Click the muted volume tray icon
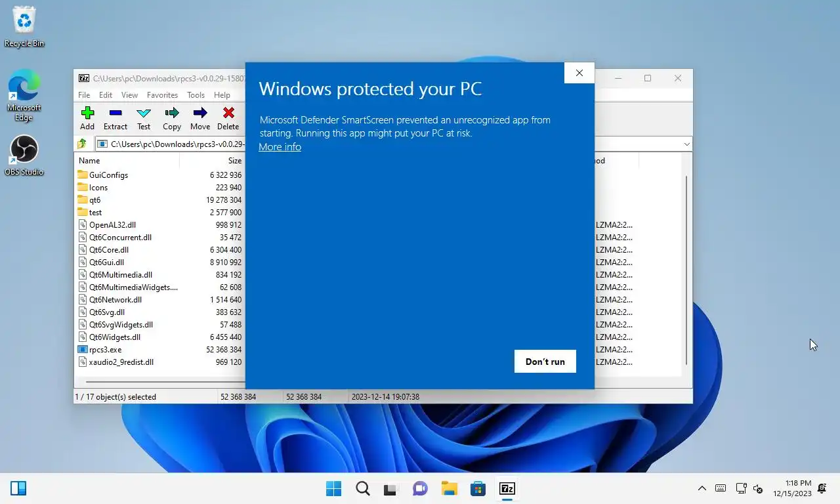 coord(757,489)
